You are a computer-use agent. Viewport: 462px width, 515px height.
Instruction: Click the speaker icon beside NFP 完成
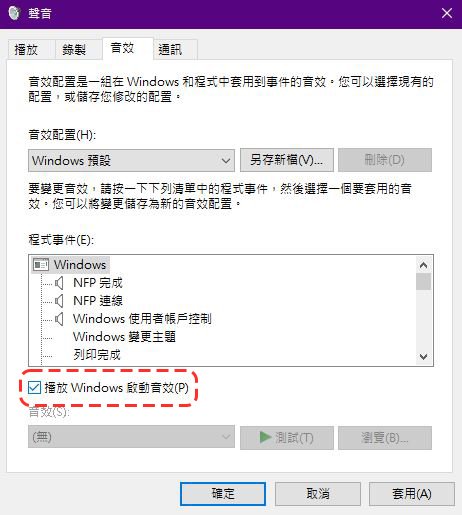[59, 283]
